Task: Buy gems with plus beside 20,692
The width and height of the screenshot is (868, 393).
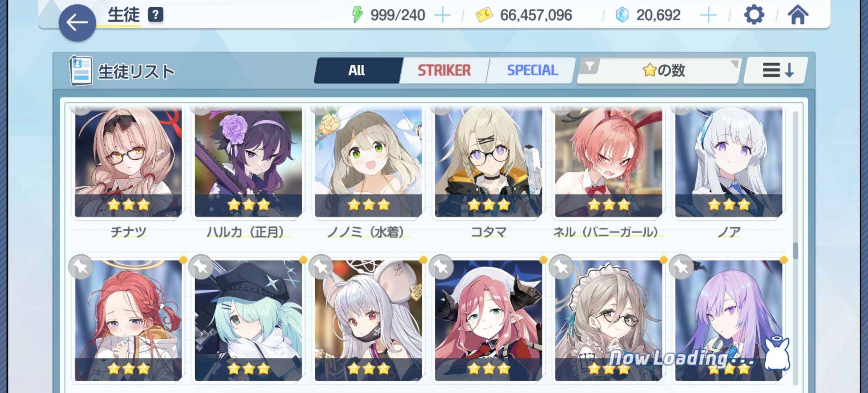Action: [x=708, y=15]
